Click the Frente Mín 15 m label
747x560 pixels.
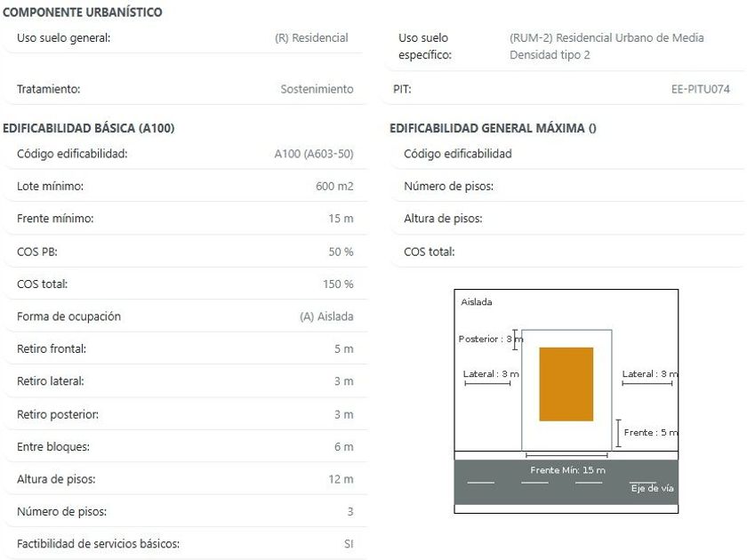pyautogui.click(x=567, y=470)
